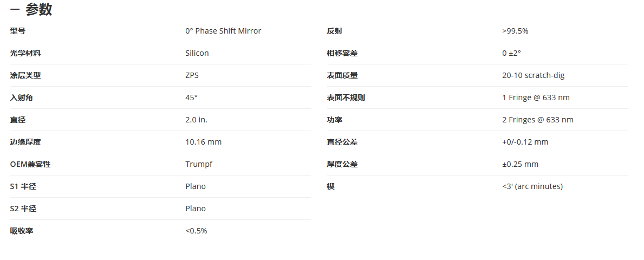Screen dimensions: 644x260
Task: Click the 反射 value >99.5%
Action: pos(515,31)
